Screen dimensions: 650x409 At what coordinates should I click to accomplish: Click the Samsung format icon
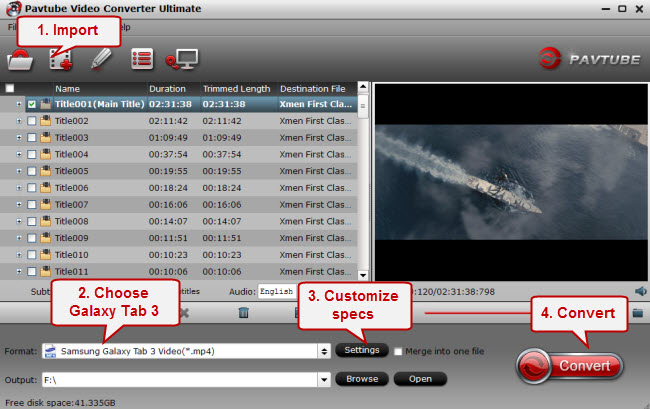click(50, 351)
